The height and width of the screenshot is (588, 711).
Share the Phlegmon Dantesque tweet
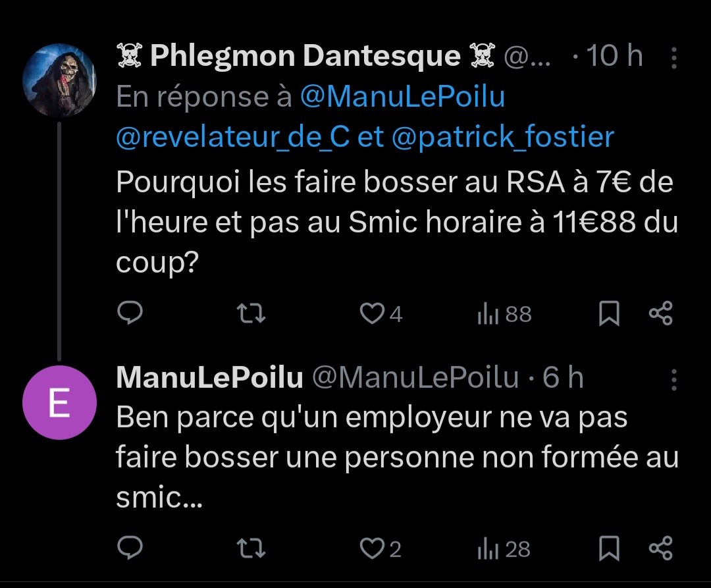tap(661, 313)
